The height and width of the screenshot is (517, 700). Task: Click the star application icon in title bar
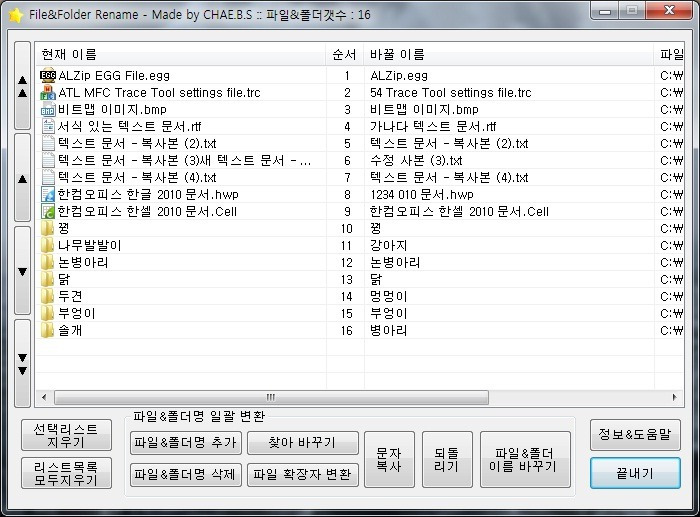[16, 15]
